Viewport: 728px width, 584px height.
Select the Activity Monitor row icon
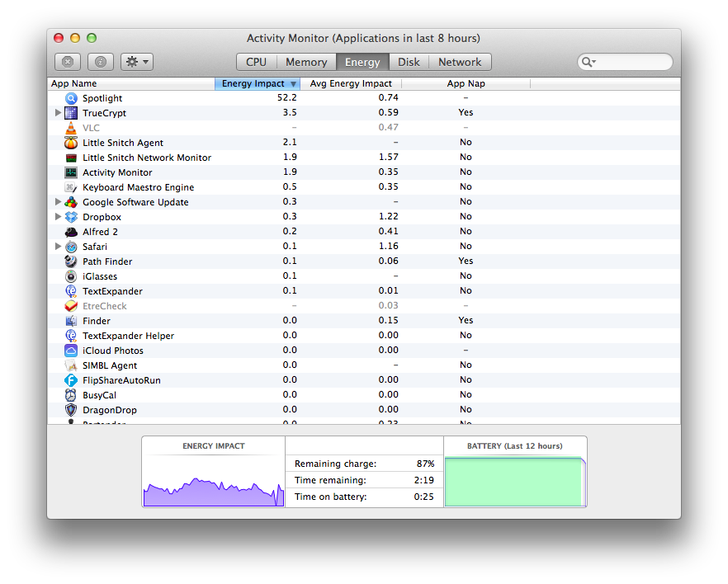click(71, 172)
